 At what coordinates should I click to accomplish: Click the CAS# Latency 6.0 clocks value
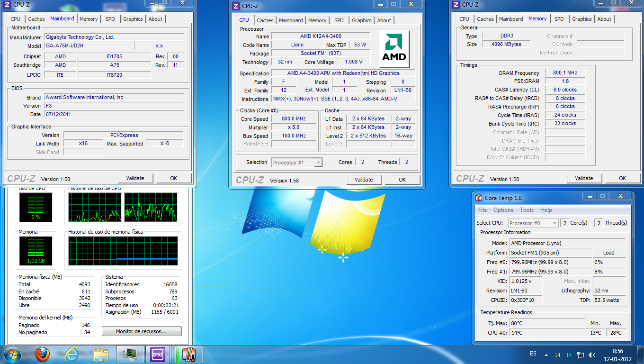(x=565, y=90)
